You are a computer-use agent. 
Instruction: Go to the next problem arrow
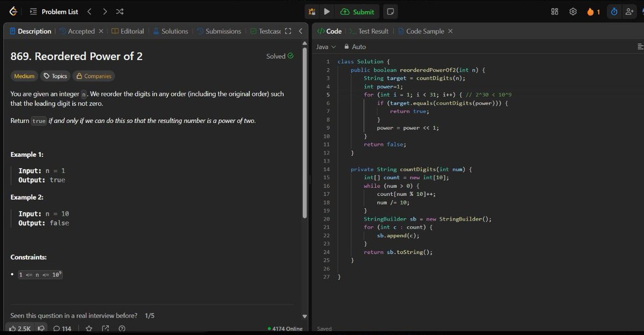(x=105, y=11)
